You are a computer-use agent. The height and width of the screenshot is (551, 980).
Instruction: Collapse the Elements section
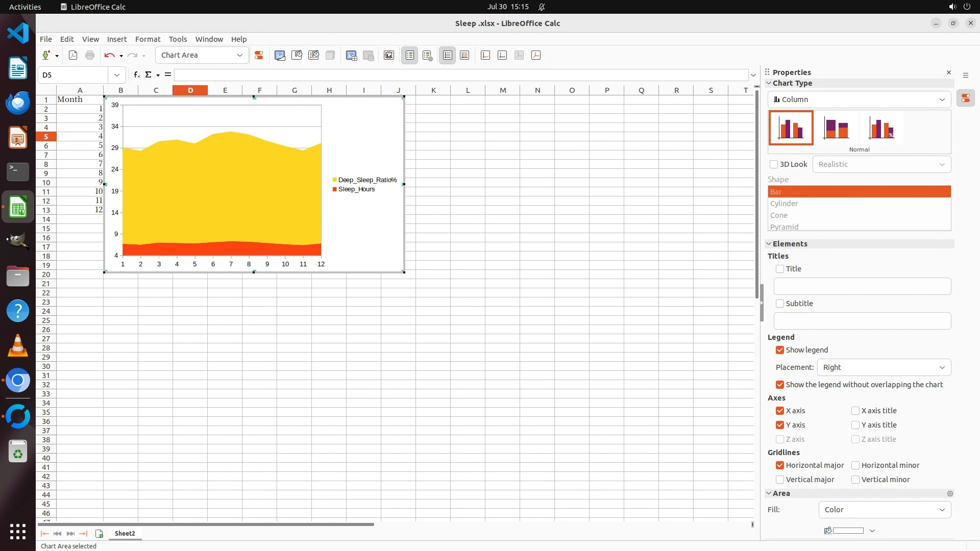769,244
